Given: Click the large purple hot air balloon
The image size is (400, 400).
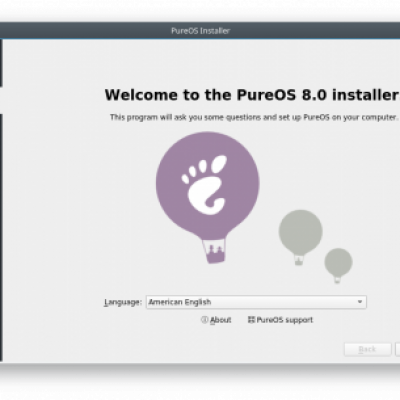Looking at the screenshot, I should coord(208,197).
